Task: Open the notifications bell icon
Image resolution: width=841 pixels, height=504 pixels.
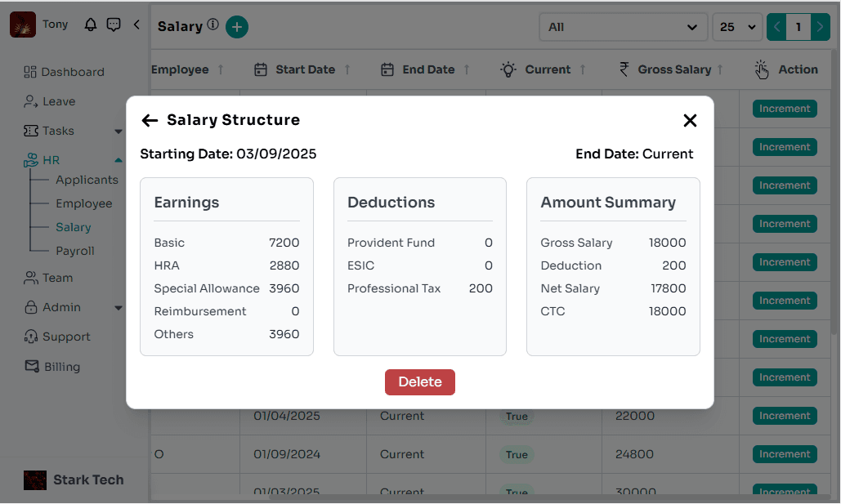Action: [x=91, y=25]
